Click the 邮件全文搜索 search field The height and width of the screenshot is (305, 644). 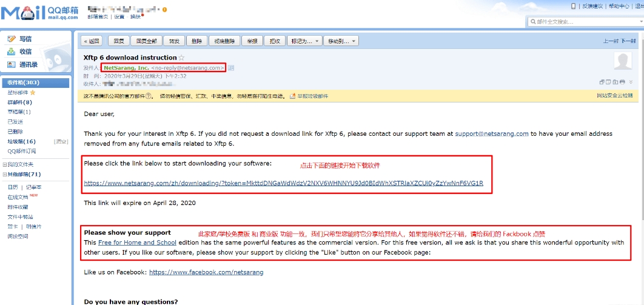pos(585,22)
